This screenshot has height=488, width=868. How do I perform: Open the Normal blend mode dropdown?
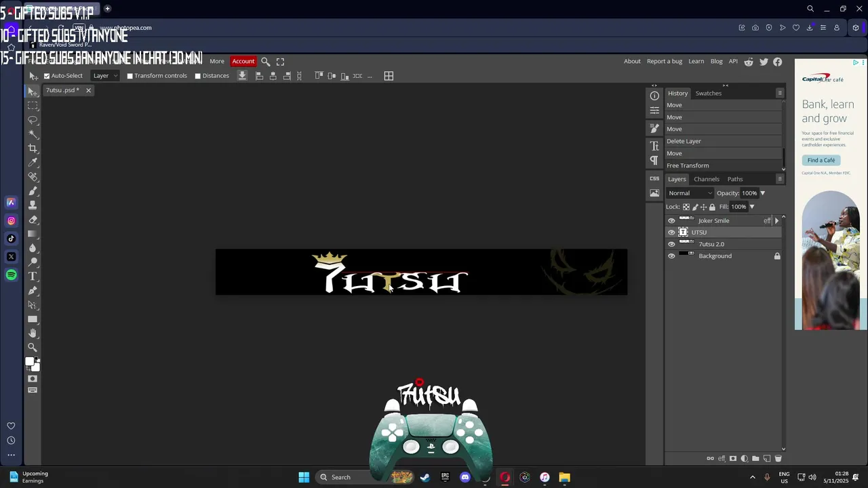pos(690,193)
